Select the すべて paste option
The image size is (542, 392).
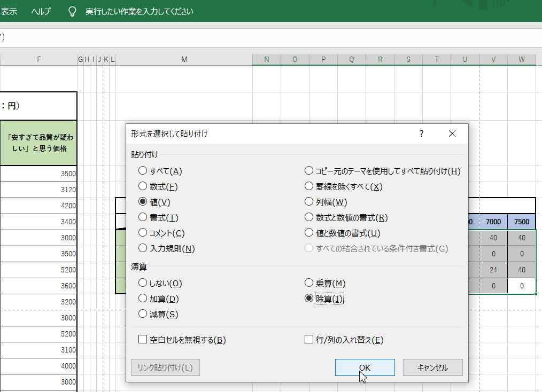pos(142,170)
